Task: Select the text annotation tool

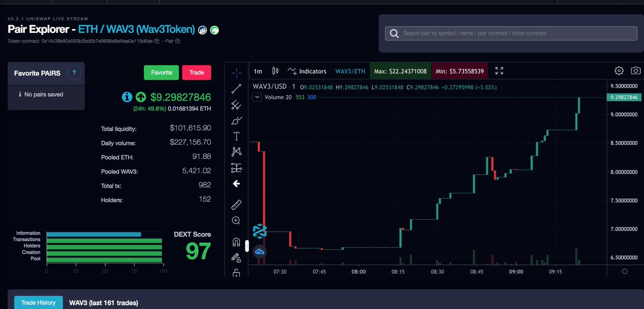Action: [236, 136]
